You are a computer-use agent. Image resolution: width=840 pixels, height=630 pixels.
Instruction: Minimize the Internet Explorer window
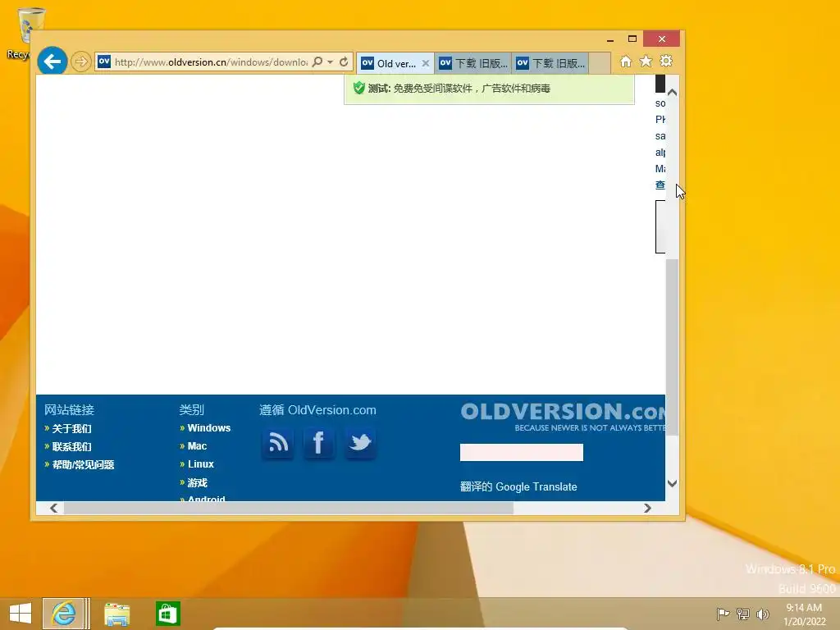pyautogui.click(x=610, y=39)
